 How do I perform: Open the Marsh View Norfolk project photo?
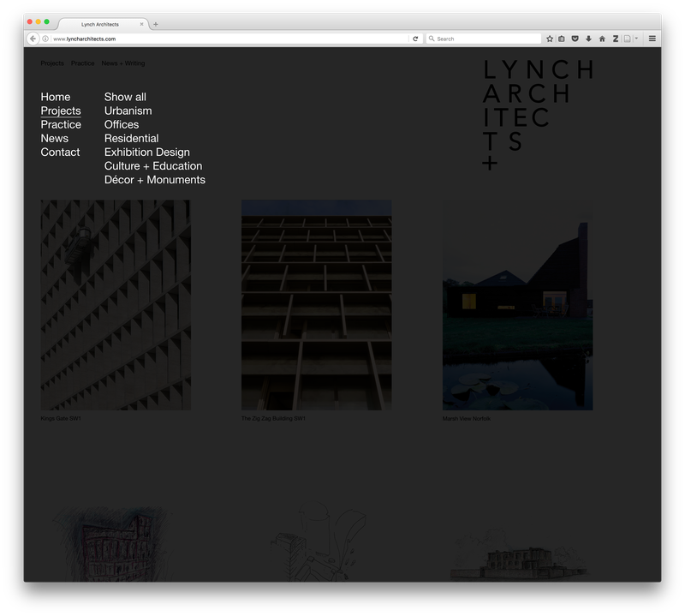pyautogui.click(x=518, y=305)
